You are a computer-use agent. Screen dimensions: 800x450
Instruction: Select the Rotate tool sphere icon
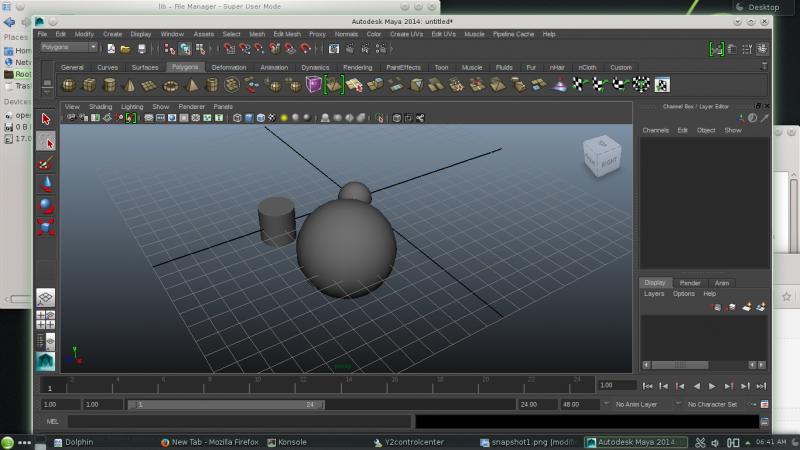tap(45, 206)
